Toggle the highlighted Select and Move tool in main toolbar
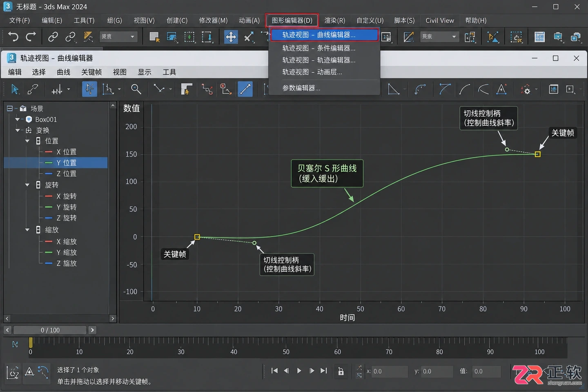 231,37
